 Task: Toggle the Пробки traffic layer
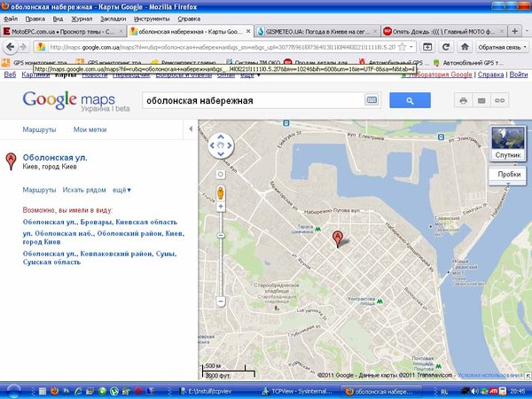point(508,174)
